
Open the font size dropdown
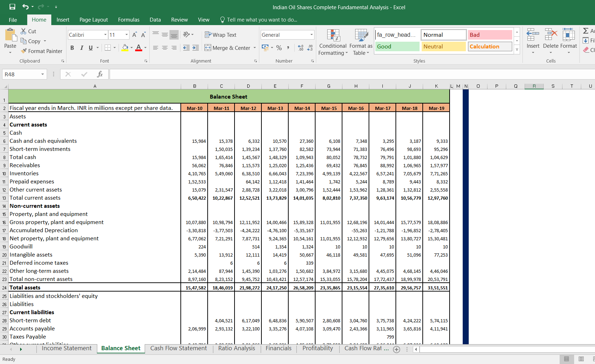[127, 35]
